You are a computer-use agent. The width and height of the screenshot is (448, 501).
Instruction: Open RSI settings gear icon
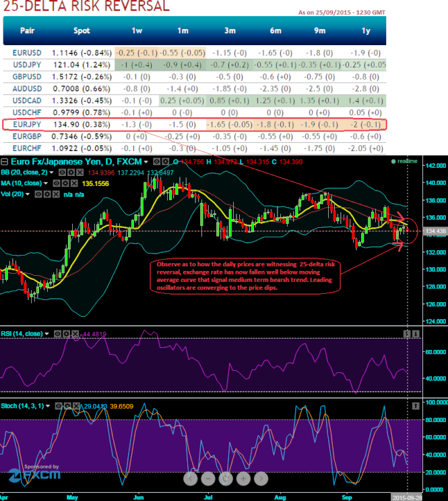click(x=66, y=334)
